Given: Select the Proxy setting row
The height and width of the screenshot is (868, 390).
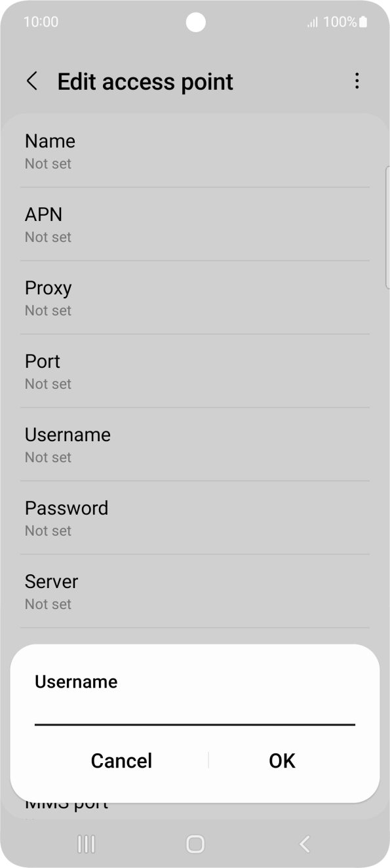Looking at the screenshot, I should click(x=195, y=297).
